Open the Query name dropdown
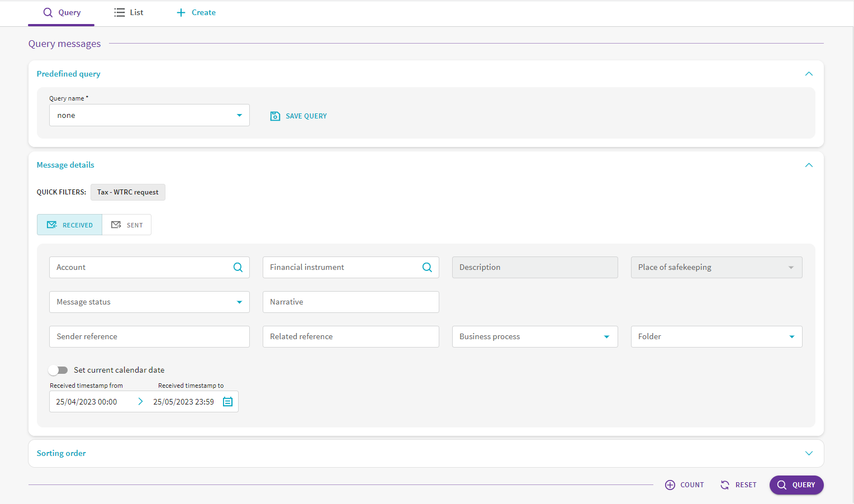This screenshot has height=504, width=854. 149,116
